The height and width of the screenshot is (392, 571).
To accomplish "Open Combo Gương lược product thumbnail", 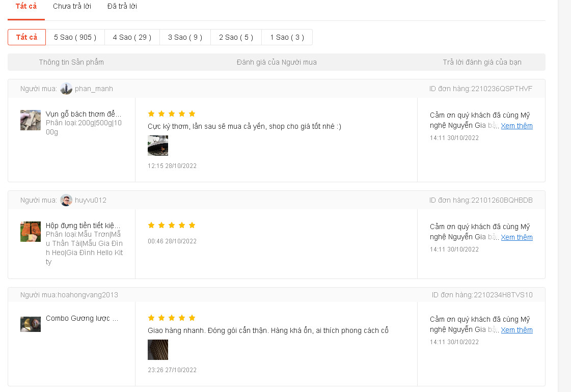I will [x=31, y=324].
